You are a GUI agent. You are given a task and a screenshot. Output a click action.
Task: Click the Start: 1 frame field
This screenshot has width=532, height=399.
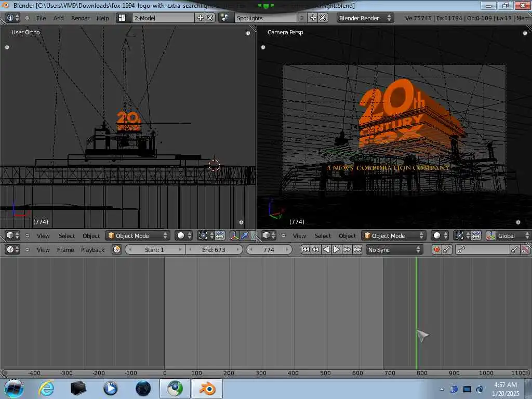pyautogui.click(x=155, y=250)
